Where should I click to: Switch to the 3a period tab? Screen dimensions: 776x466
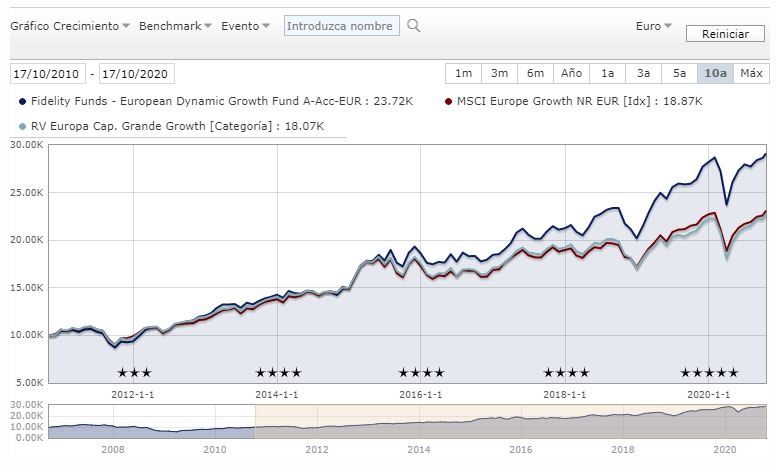[x=643, y=73]
